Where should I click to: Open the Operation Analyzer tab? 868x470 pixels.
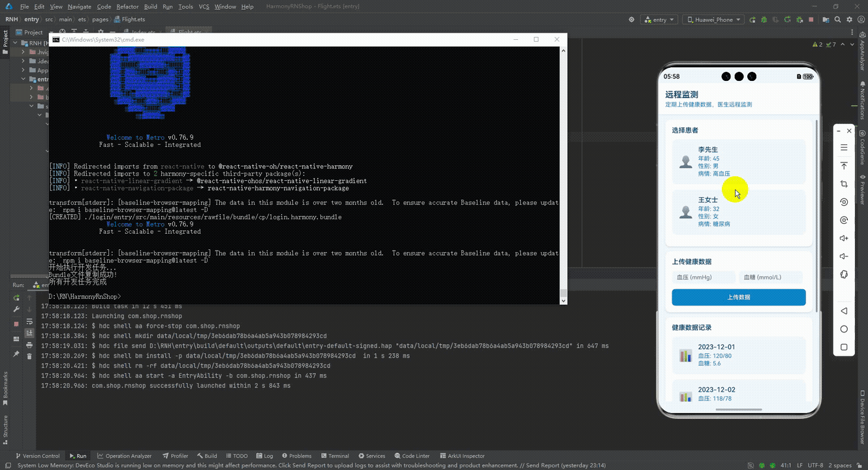(125, 456)
